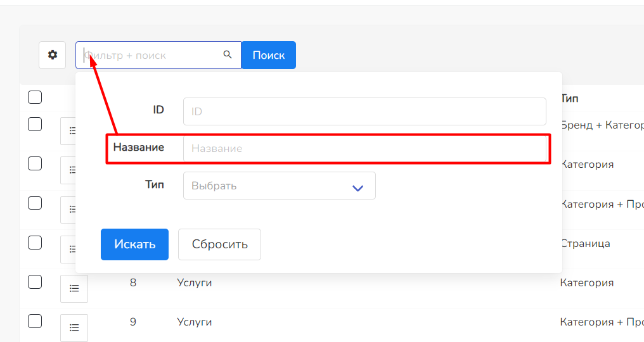Image resolution: width=644 pixels, height=342 pixels.
Task: Click into the Название input field
Action: (x=364, y=149)
